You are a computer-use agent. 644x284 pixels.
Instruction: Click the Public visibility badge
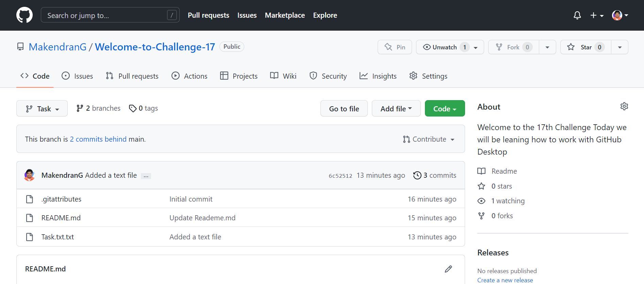pyautogui.click(x=232, y=47)
